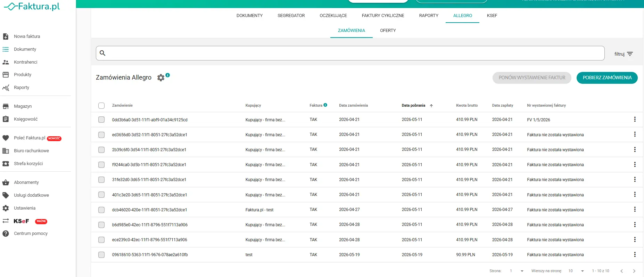Go to previous page of orders
The height and width of the screenshot is (277, 644).
coord(621,271)
